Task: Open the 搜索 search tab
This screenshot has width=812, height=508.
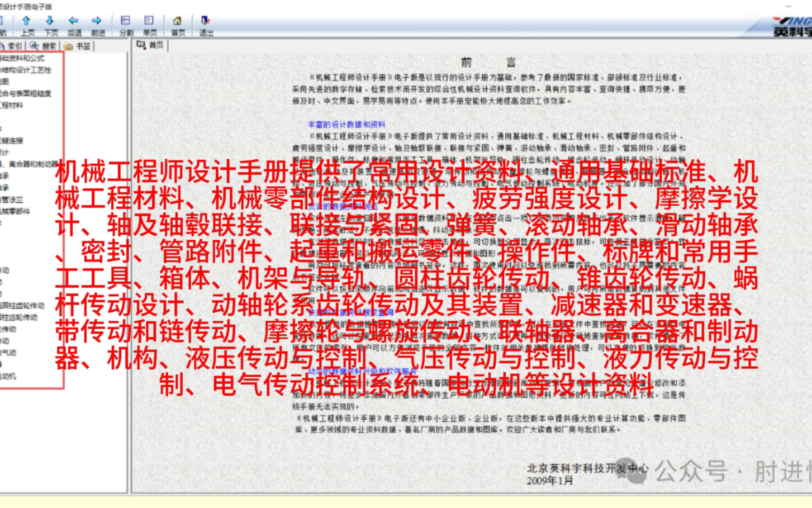Action: (x=43, y=46)
